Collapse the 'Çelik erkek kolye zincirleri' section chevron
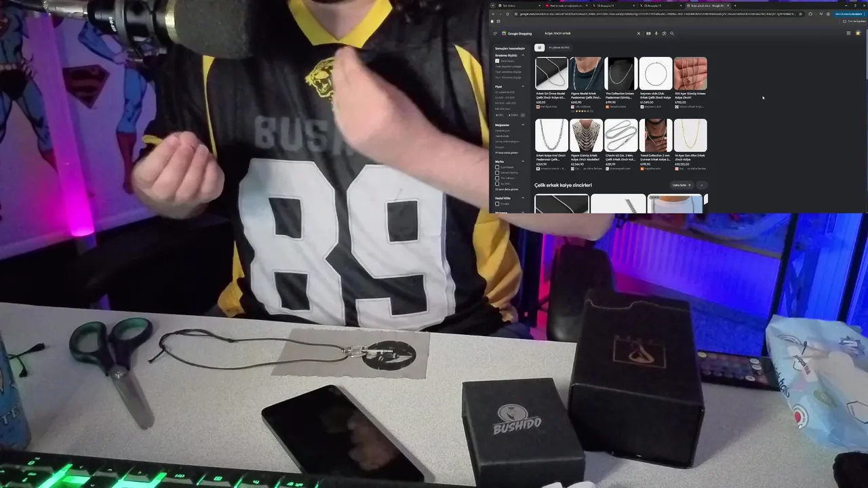This screenshot has height=488, width=868. 702,185
